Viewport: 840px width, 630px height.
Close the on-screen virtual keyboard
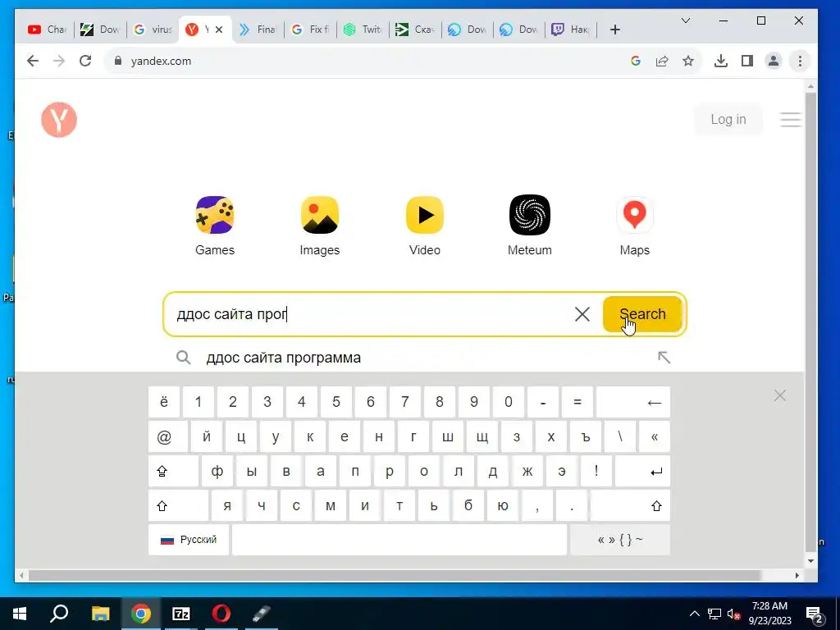(x=780, y=396)
